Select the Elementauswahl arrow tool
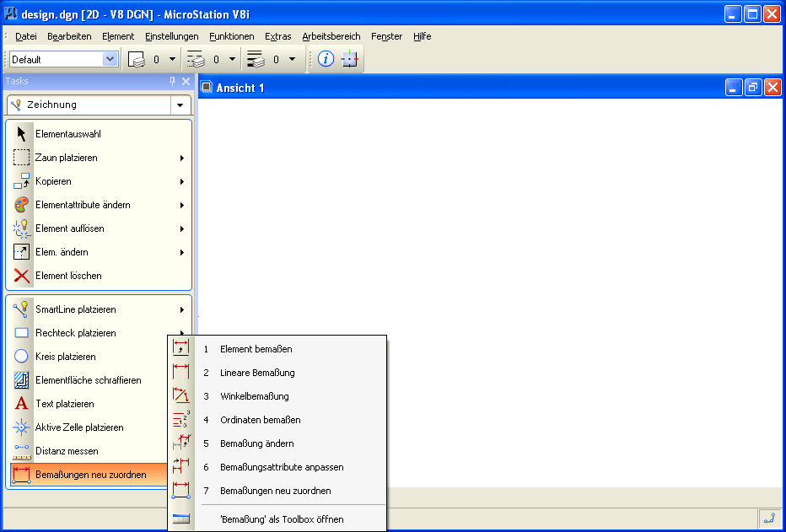Screen dimensions: 786x532 (22, 134)
